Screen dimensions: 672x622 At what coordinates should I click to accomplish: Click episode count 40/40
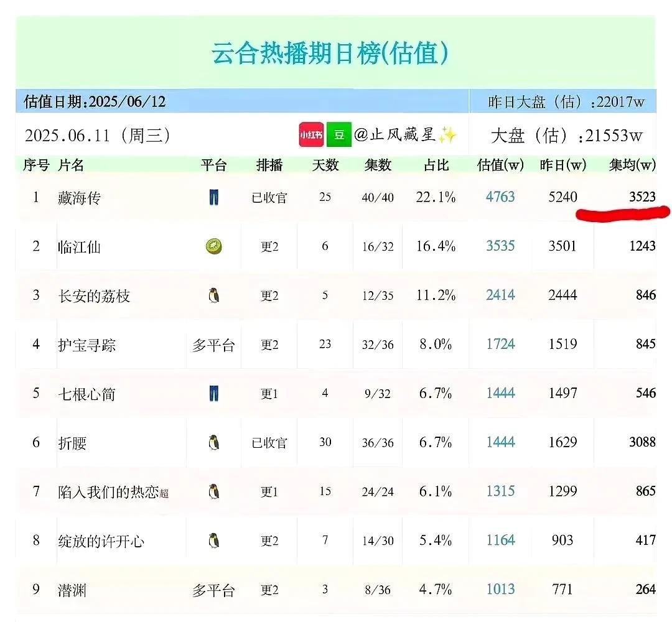click(x=378, y=197)
